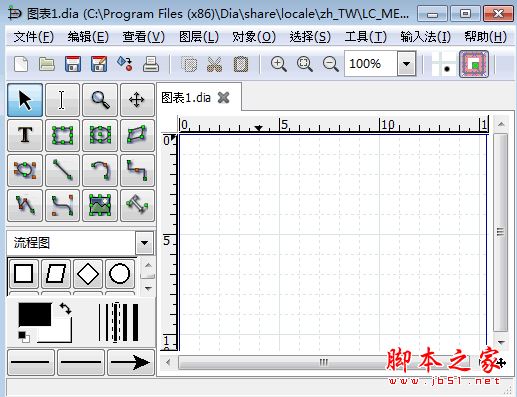Click the horizontal scrollbar thumb

(x=323, y=362)
